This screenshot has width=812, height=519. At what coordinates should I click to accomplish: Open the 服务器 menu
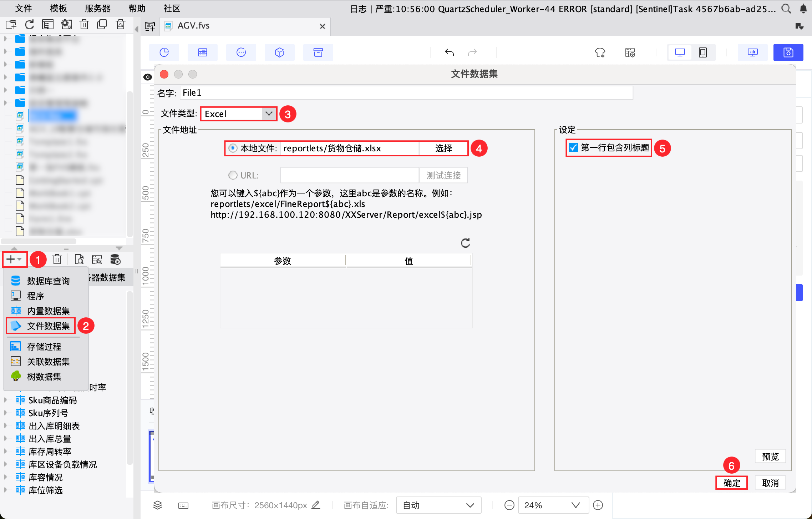pos(97,9)
